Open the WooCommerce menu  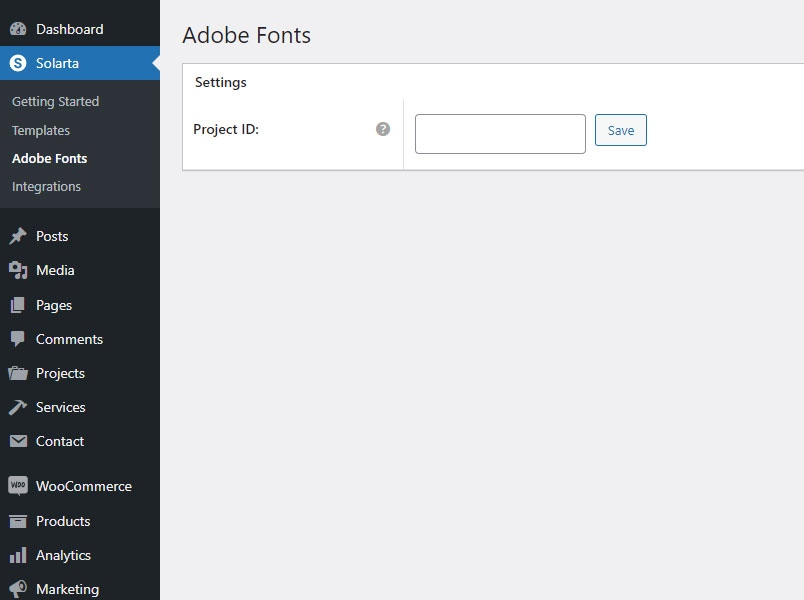click(x=80, y=486)
